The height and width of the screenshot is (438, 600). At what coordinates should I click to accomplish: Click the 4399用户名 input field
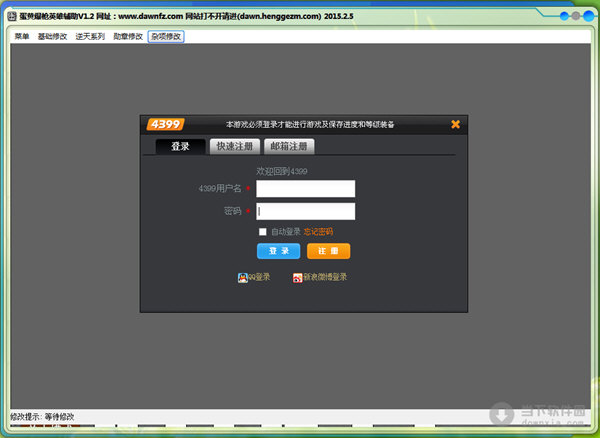pyautogui.click(x=305, y=189)
